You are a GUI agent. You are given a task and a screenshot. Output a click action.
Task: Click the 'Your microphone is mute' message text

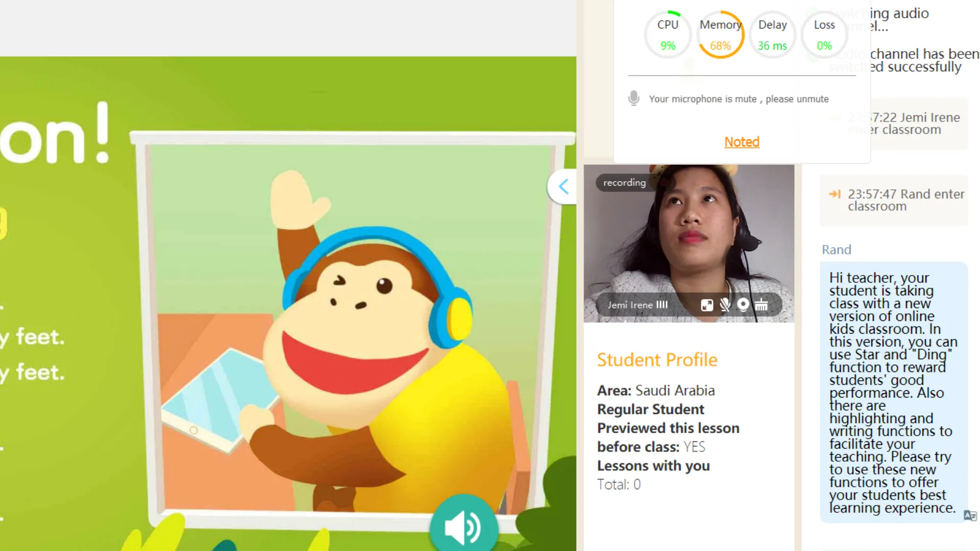[x=739, y=99]
